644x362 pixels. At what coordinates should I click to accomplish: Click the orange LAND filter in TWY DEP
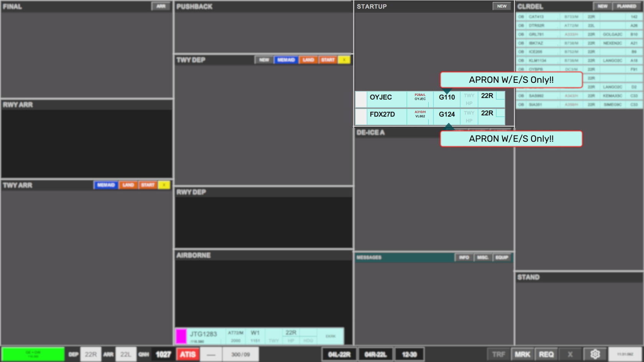[308, 60]
